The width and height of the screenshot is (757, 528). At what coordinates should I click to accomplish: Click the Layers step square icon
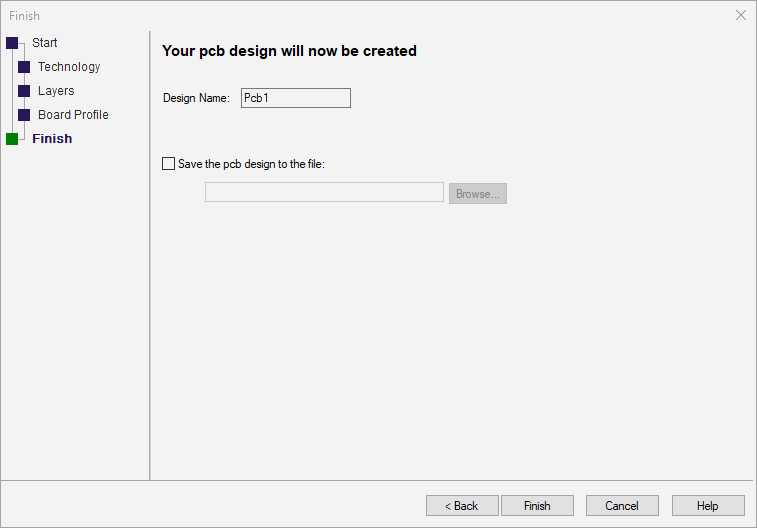[24, 91]
